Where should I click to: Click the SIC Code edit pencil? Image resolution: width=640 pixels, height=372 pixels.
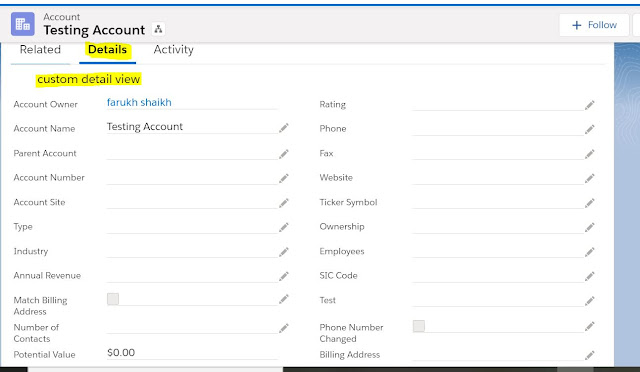coord(589,276)
